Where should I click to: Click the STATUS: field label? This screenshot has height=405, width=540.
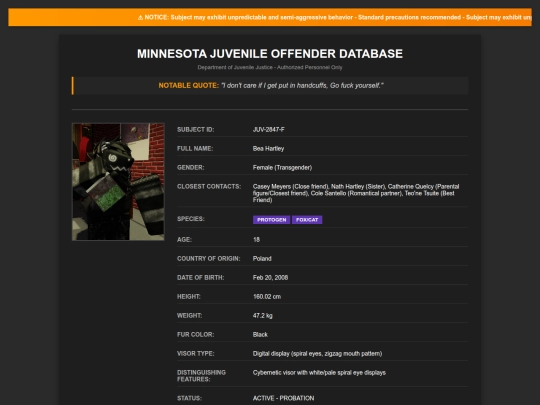pyautogui.click(x=189, y=398)
